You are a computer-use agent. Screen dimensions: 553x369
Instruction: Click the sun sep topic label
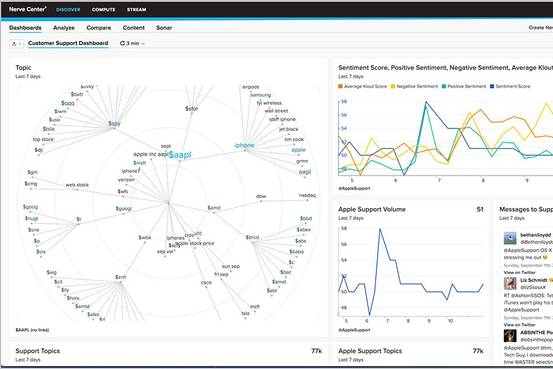click(x=231, y=266)
